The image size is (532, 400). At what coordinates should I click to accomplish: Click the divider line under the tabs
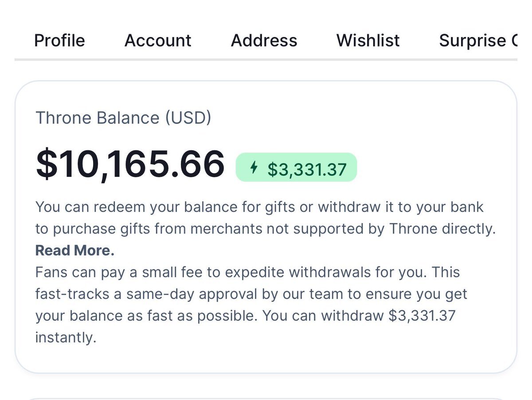coord(266,59)
